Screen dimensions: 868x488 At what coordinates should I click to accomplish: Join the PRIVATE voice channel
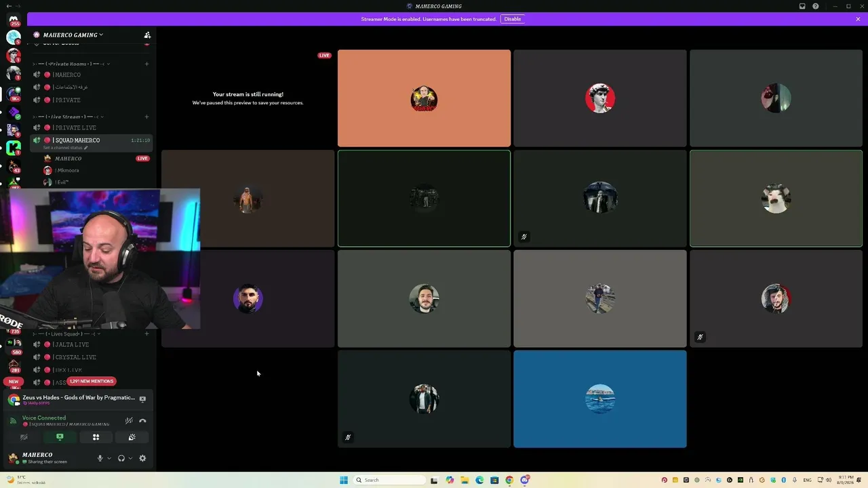(x=91, y=100)
